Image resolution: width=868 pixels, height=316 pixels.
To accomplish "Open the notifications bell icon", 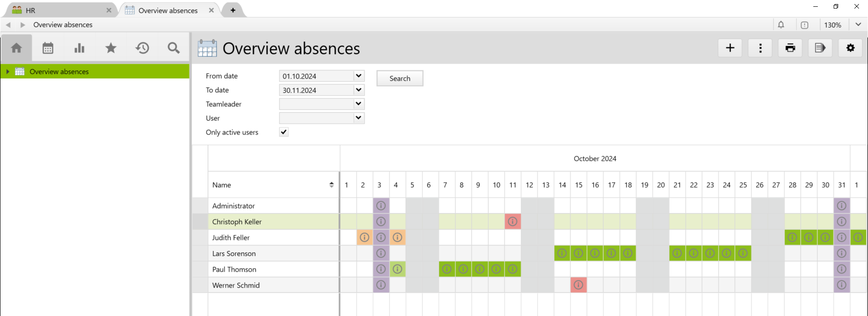I will coord(781,25).
